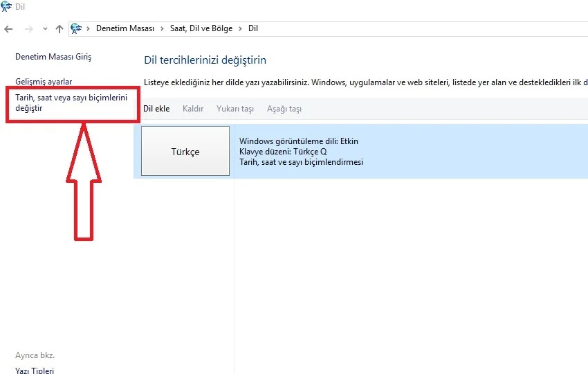Open the recent locations dropdown chevron
The width and height of the screenshot is (588, 374).
click(x=45, y=28)
